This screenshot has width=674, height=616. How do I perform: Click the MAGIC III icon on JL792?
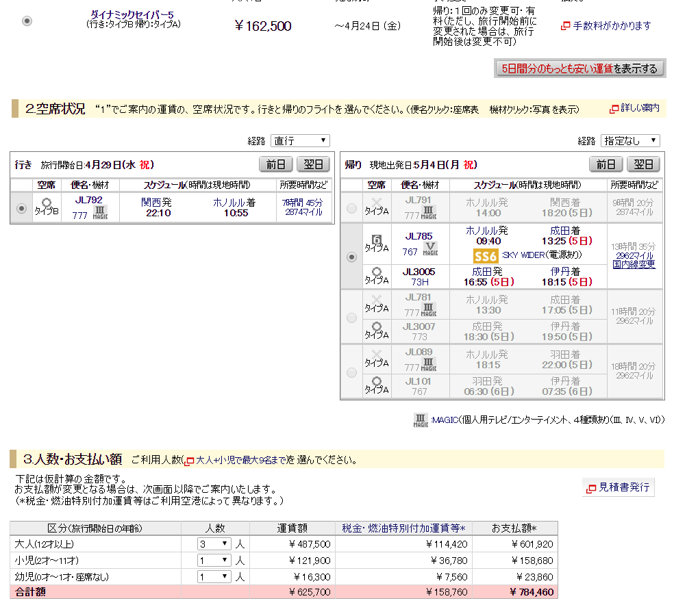coord(100,212)
